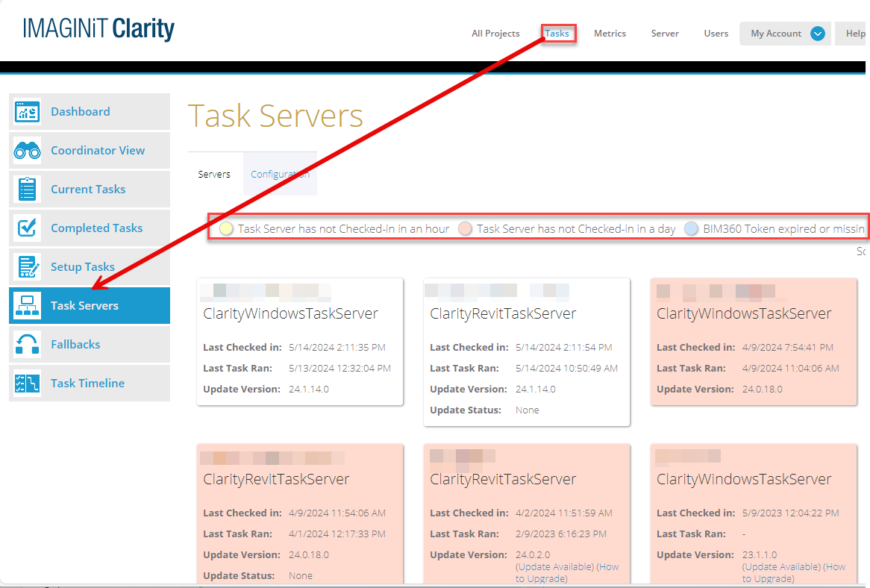This screenshot has width=870, height=588.
Task: Click the blue BIM360 Token expired legend circle
Action: [x=692, y=229]
